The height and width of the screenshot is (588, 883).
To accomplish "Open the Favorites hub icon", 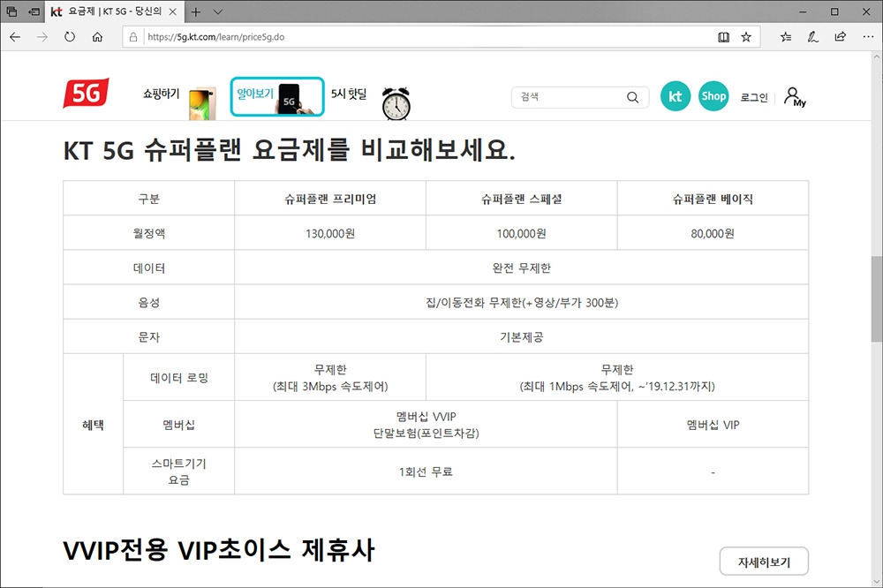I will coord(786,37).
